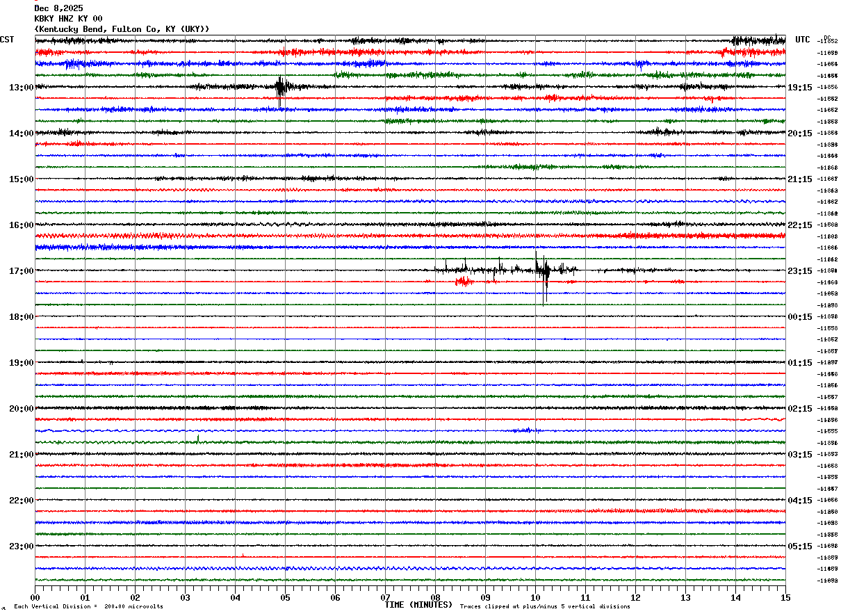Click the vertical division microvolts note
The height and width of the screenshot is (616, 841).
tap(88, 607)
